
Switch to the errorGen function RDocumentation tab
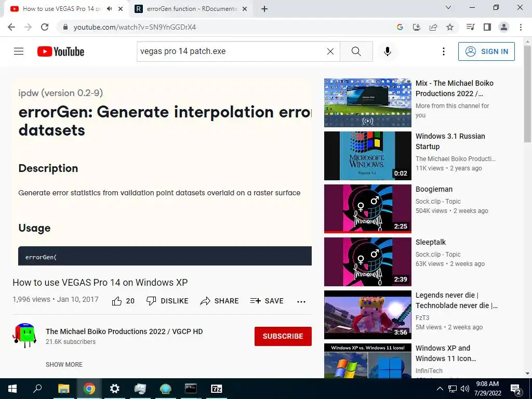(192, 9)
